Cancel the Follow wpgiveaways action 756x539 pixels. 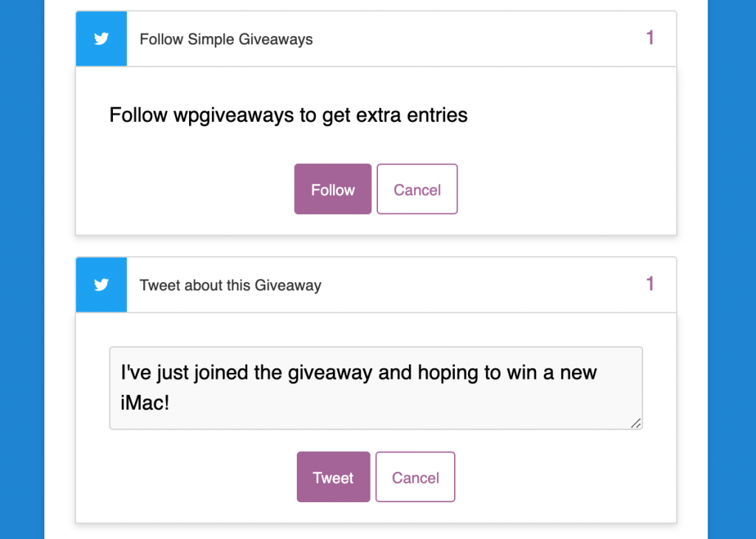tap(417, 189)
